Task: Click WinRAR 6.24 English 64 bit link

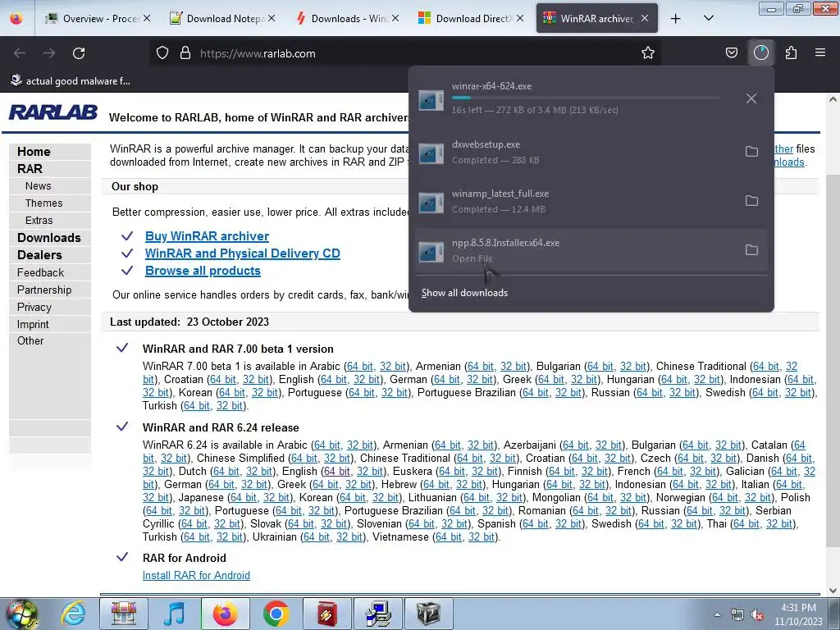Action: (337, 472)
